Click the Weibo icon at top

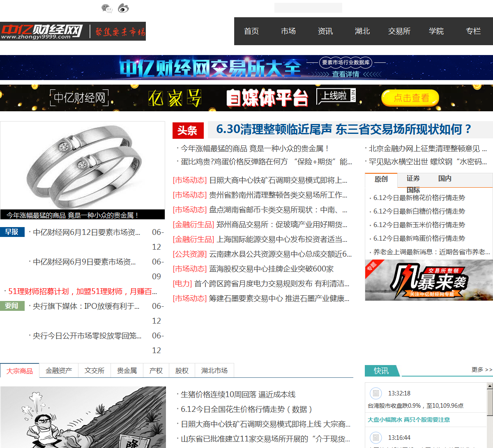tap(123, 8)
